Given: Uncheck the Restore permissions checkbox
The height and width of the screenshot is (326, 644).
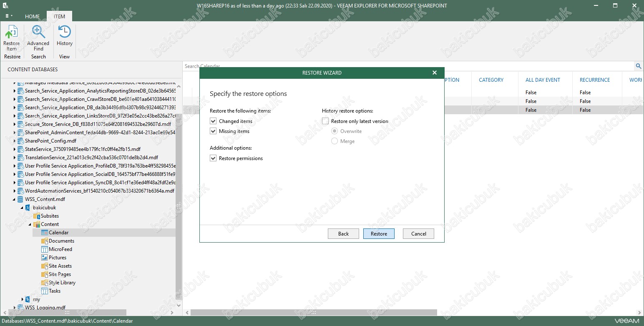Looking at the screenshot, I should tap(213, 158).
